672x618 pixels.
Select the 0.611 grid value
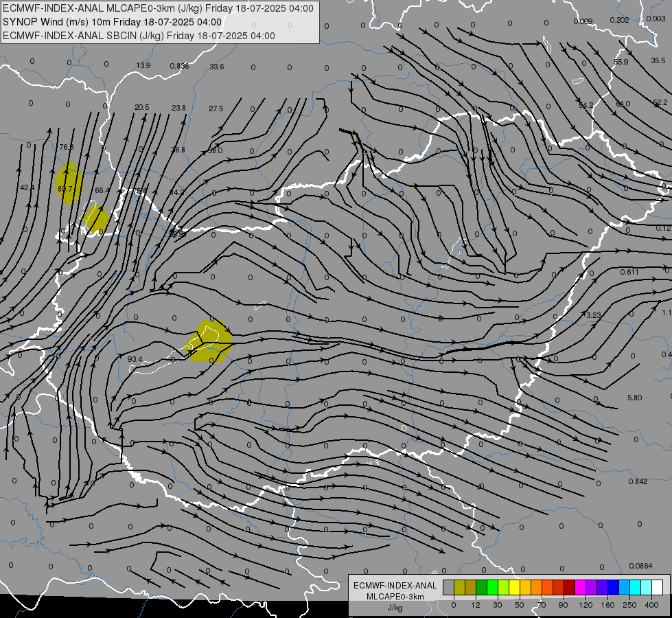(x=629, y=272)
